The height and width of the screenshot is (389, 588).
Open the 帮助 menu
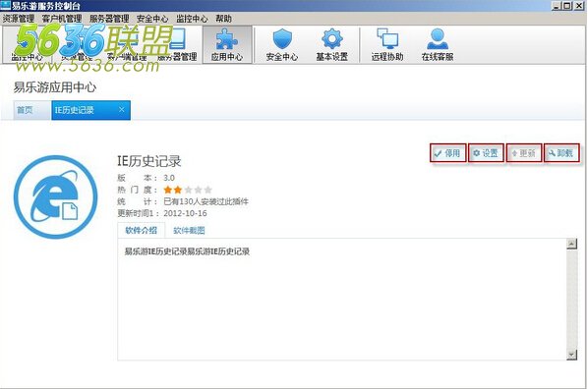(x=223, y=19)
